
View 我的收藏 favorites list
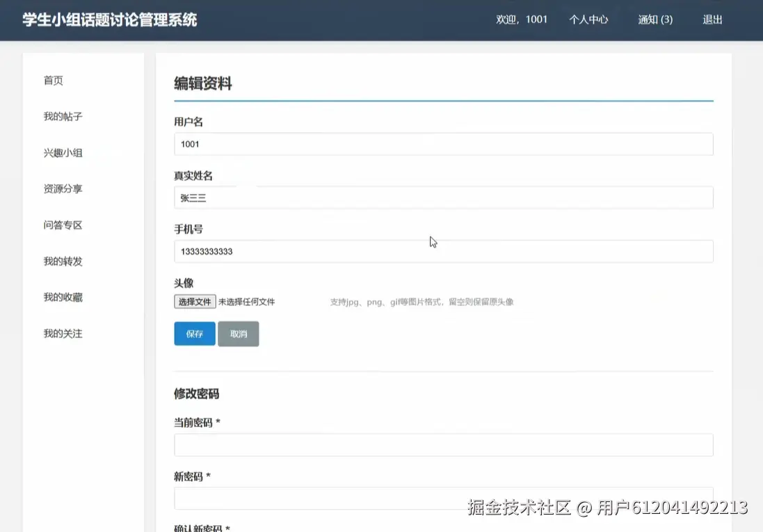click(x=62, y=297)
